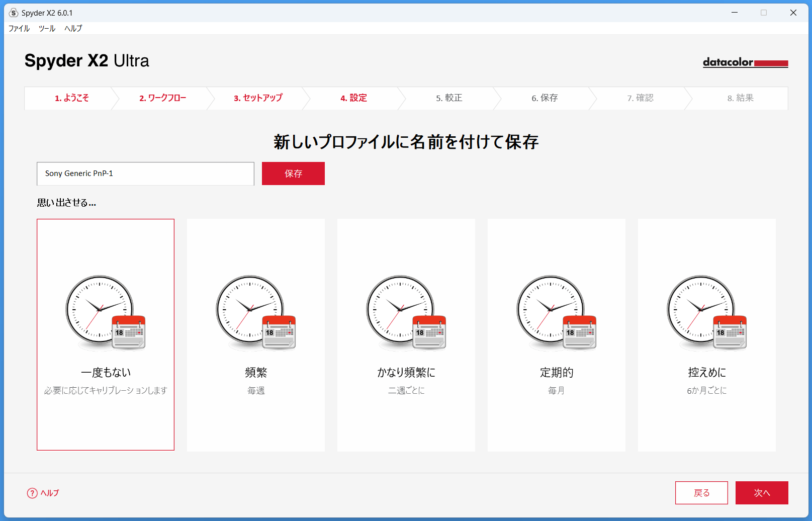This screenshot has height=521, width=812.
Task: Click the ヘルプ link at the bottom left
Action: click(50, 493)
